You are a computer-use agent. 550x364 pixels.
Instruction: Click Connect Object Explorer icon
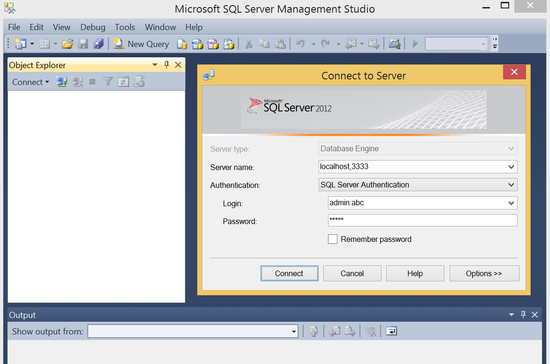62,82
